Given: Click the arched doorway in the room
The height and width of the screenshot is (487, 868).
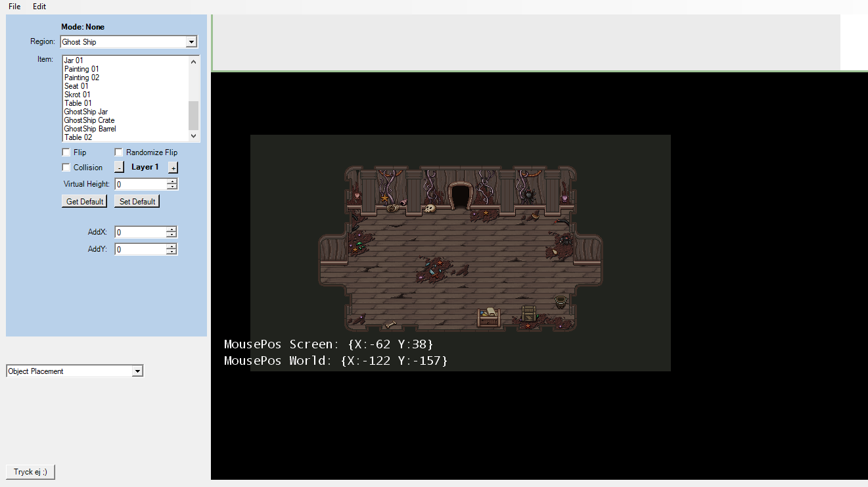Looking at the screenshot, I should [x=461, y=196].
